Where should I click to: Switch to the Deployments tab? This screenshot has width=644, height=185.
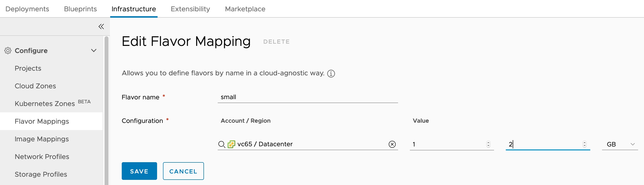[27, 9]
